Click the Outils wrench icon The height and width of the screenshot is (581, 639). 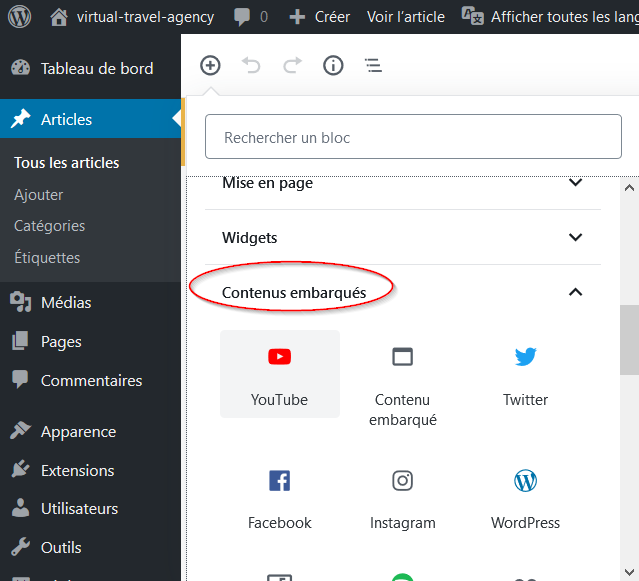[20, 547]
